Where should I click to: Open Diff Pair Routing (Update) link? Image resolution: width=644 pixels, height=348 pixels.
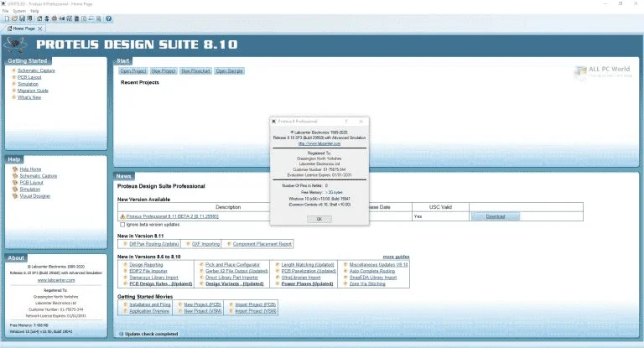(154, 244)
